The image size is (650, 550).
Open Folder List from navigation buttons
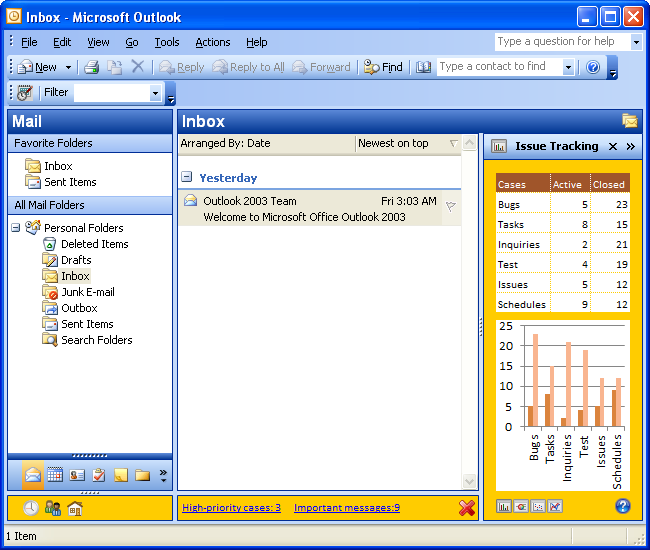[x=142, y=475]
